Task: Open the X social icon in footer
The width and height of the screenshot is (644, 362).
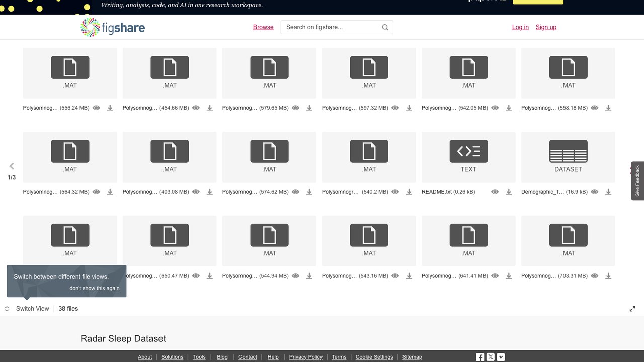Action: (491, 357)
